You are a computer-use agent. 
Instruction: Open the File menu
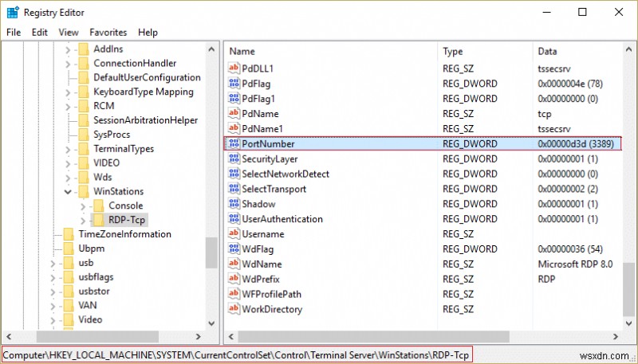(14, 32)
